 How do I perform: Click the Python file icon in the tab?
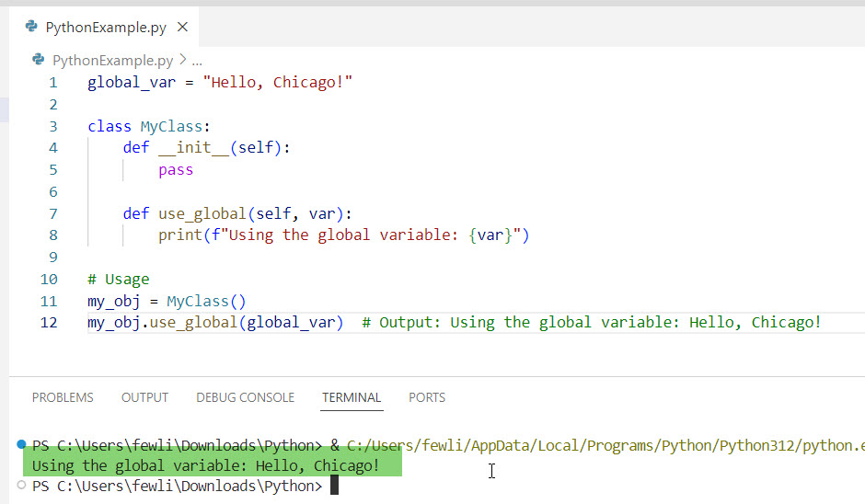tap(32, 27)
